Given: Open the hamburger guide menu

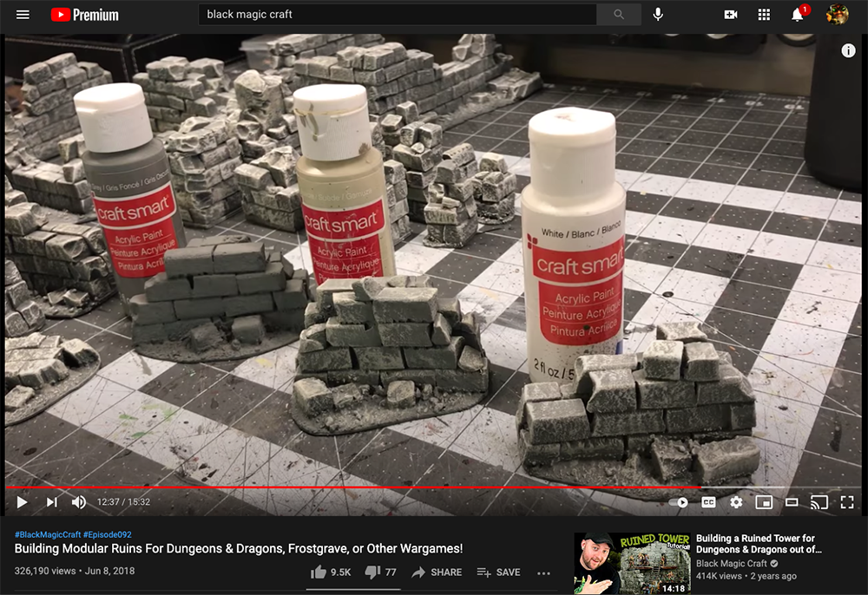Looking at the screenshot, I should click(23, 15).
